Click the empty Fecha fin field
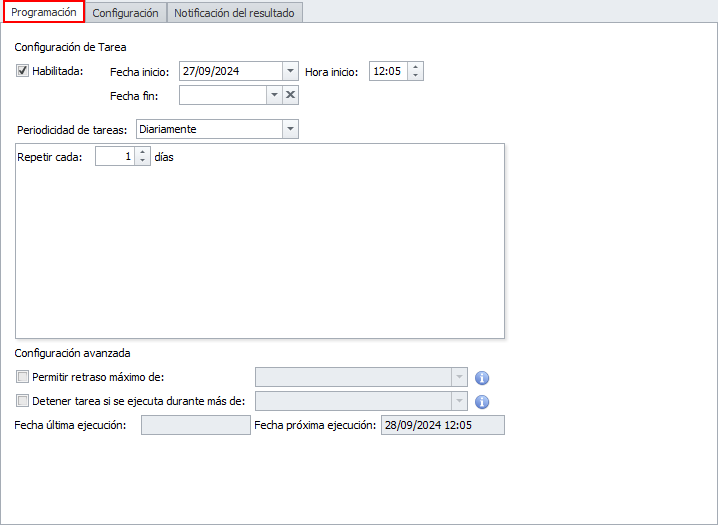 223,95
